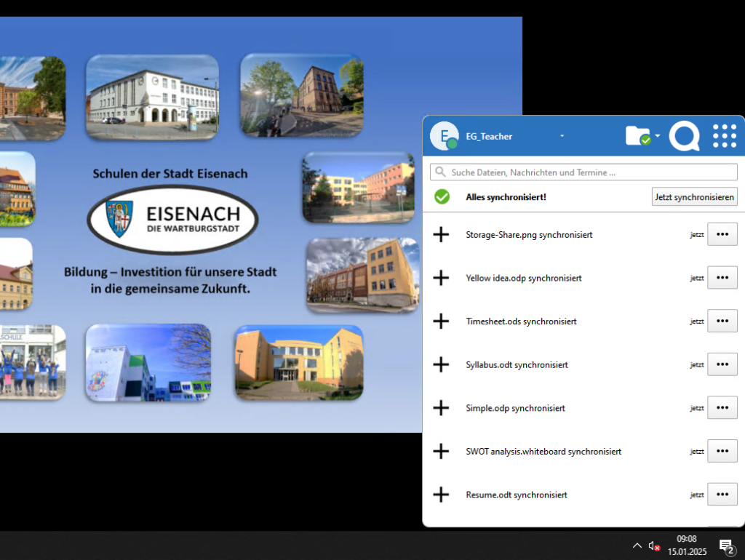The width and height of the screenshot is (745, 560).
Task: Click plus icon for Simple.odp
Action: [x=441, y=407]
